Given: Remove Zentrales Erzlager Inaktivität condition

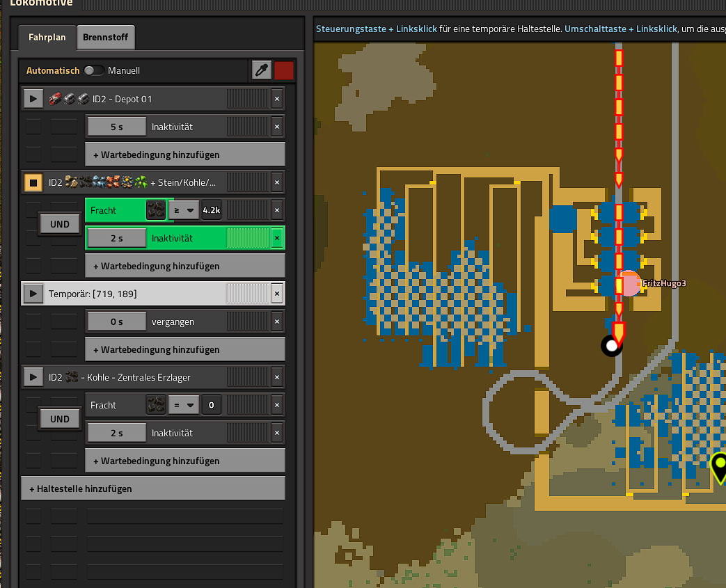Looking at the screenshot, I should [277, 433].
